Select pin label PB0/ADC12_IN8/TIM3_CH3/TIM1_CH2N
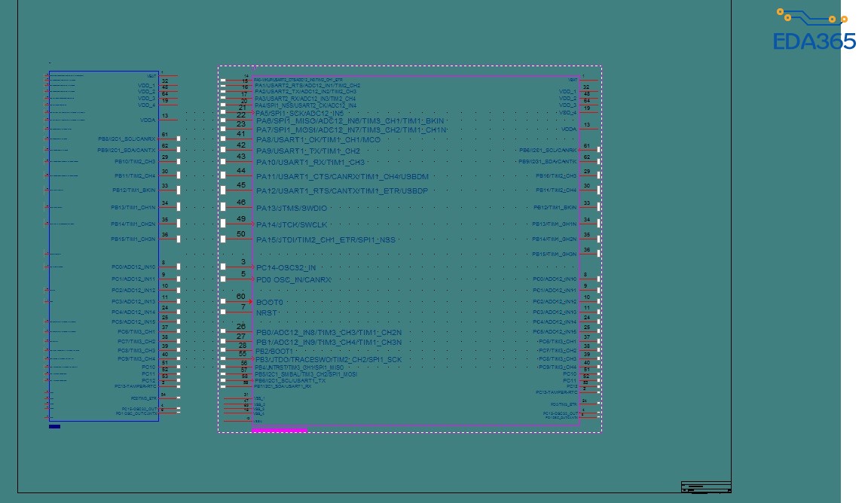Viewport: 868px width, 503px height. click(x=329, y=333)
